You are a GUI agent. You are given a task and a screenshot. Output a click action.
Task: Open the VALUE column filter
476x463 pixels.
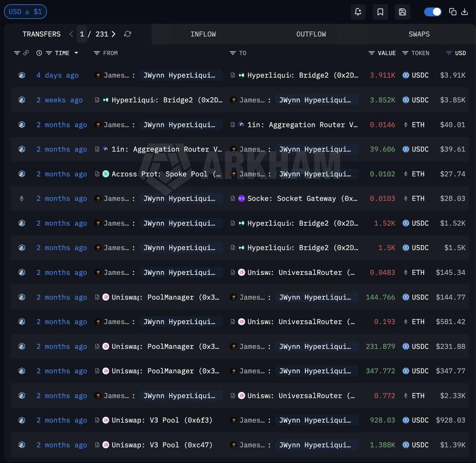click(x=372, y=53)
